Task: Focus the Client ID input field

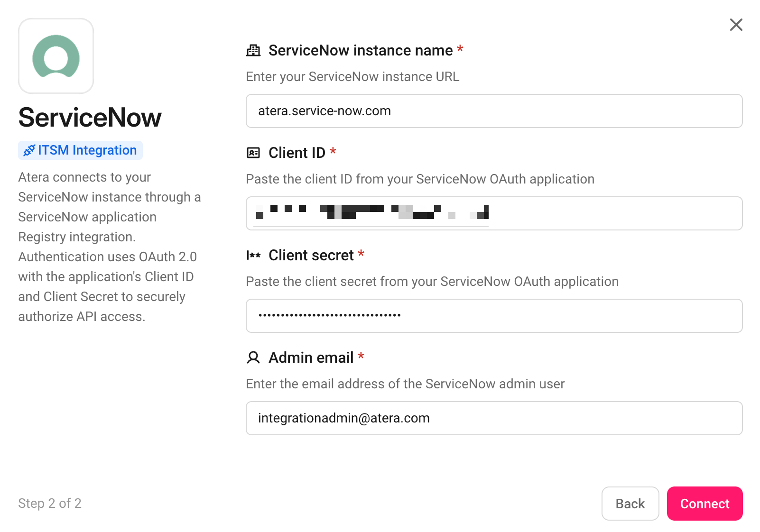Action: [494, 213]
